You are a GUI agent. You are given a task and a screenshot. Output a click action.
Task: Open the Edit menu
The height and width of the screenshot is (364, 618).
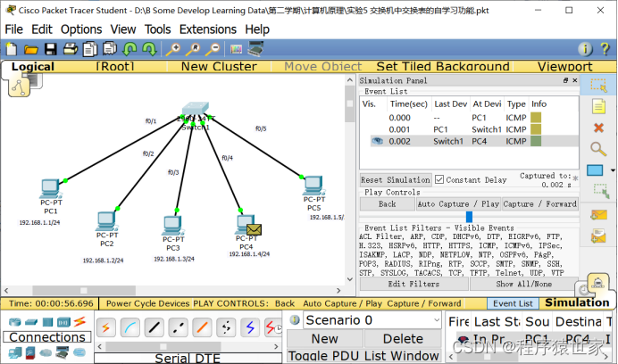pos(42,29)
